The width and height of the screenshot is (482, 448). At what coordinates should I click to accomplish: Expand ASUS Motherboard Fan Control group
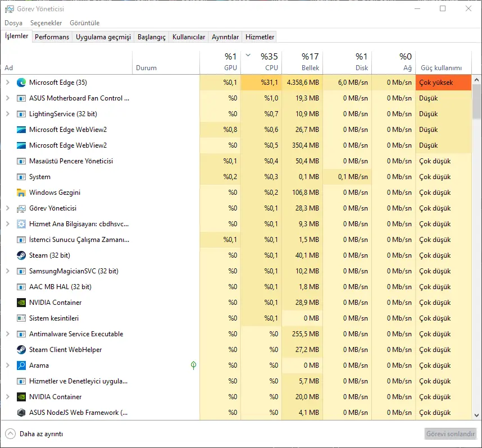pyautogui.click(x=8, y=98)
